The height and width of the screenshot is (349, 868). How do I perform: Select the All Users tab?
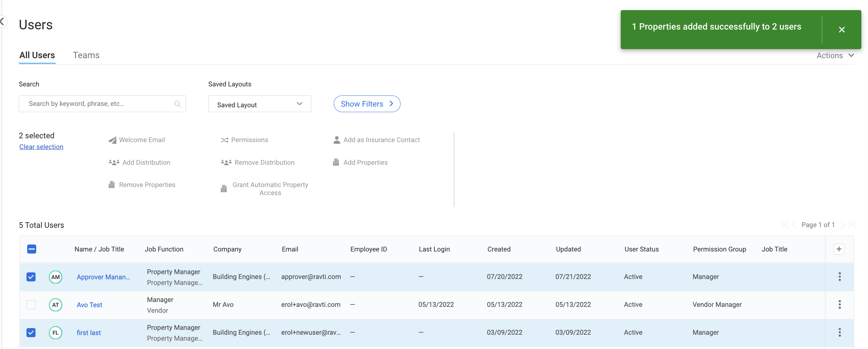[x=37, y=55]
